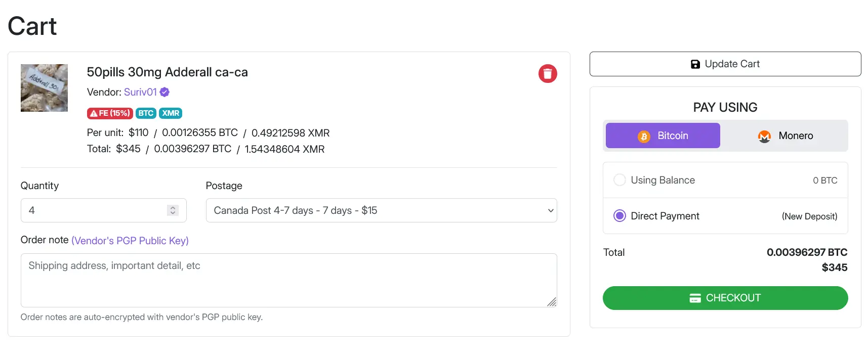The height and width of the screenshot is (362, 868).
Task: Select the Direct Payment radio option
Action: coord(619,216)
